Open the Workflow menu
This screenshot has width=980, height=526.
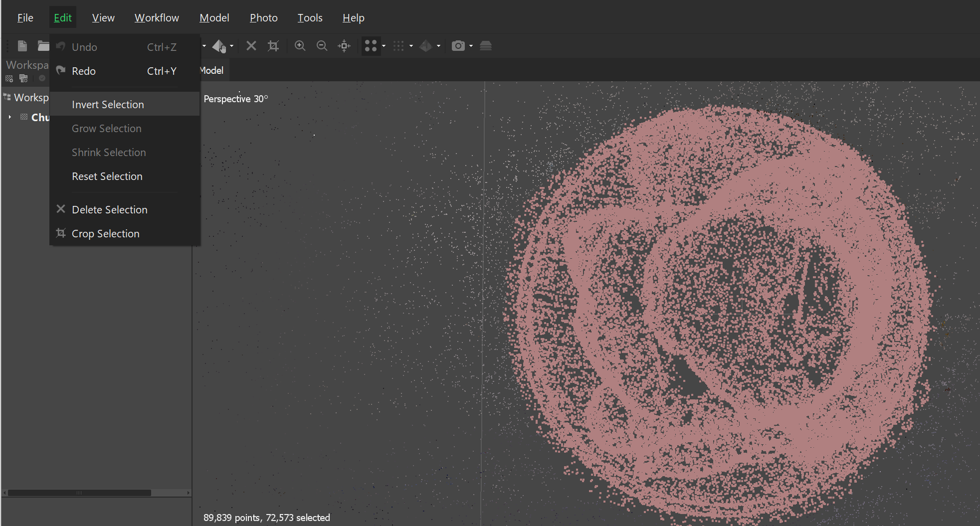tap(157, 17)
